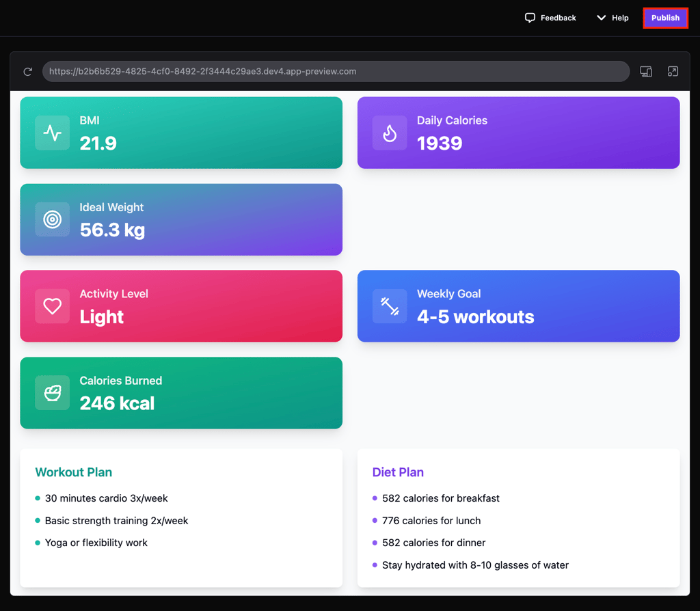The height and width of the screenshot is (611, 700).
Task: Click the Help chevron arrow
Action: click(602, 18)
